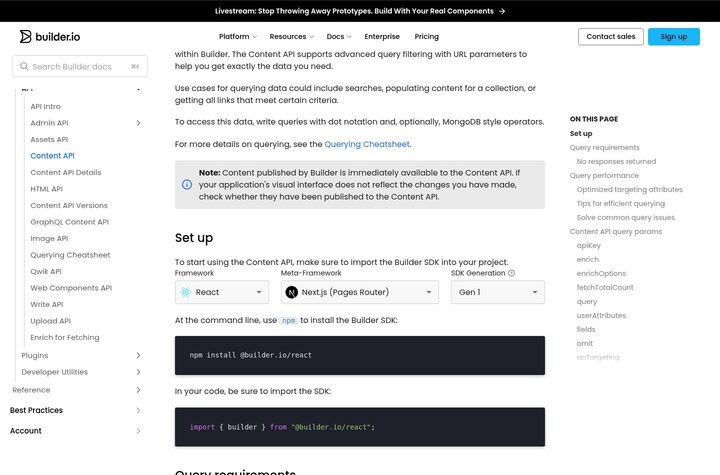Expand Developer Utilities chevron

click(x=138, y=372)
